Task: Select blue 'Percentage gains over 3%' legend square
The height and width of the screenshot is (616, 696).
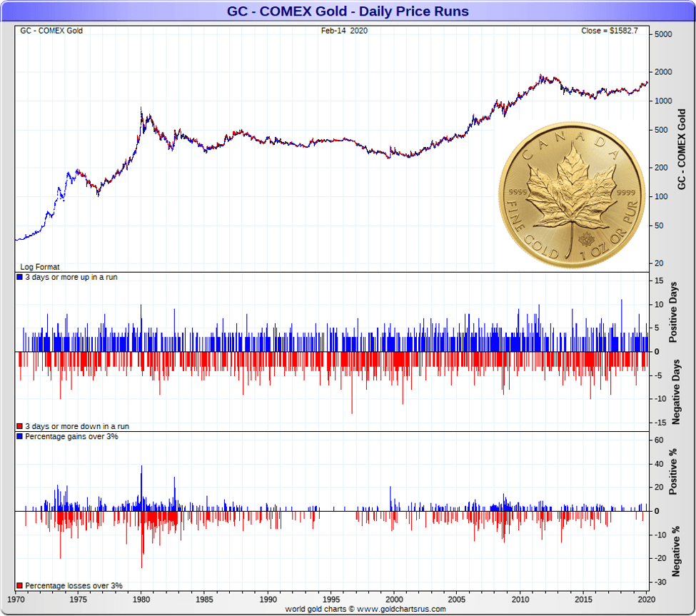Action: (19, 436)
